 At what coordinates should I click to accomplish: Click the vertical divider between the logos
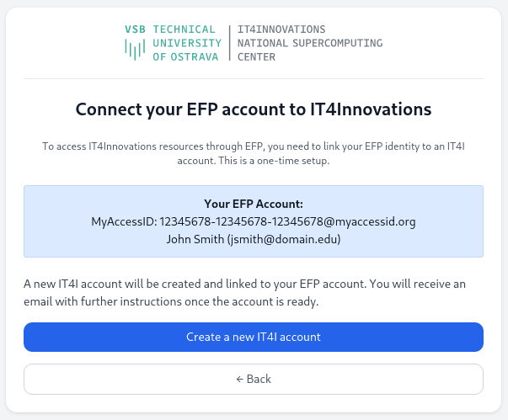230,43
